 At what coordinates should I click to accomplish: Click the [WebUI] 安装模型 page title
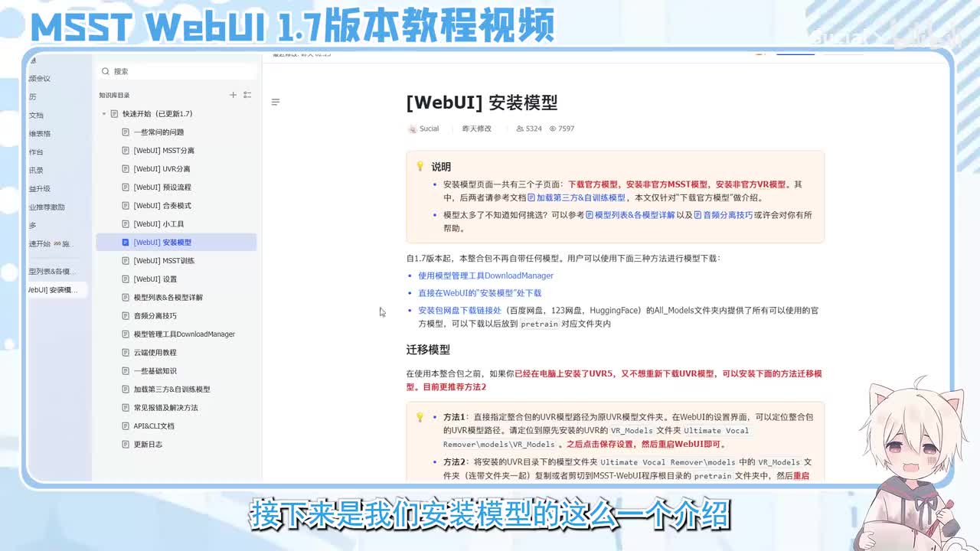click(482, 103)
